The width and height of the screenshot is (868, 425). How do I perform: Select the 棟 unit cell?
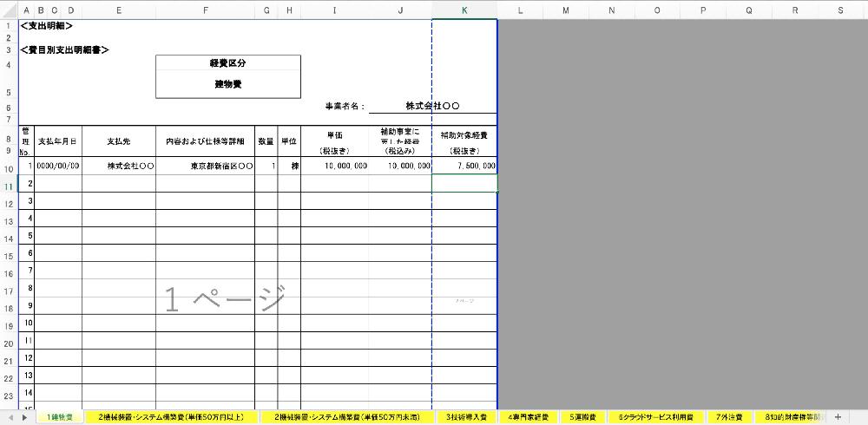pyautogui.click(x=290, y=166)
